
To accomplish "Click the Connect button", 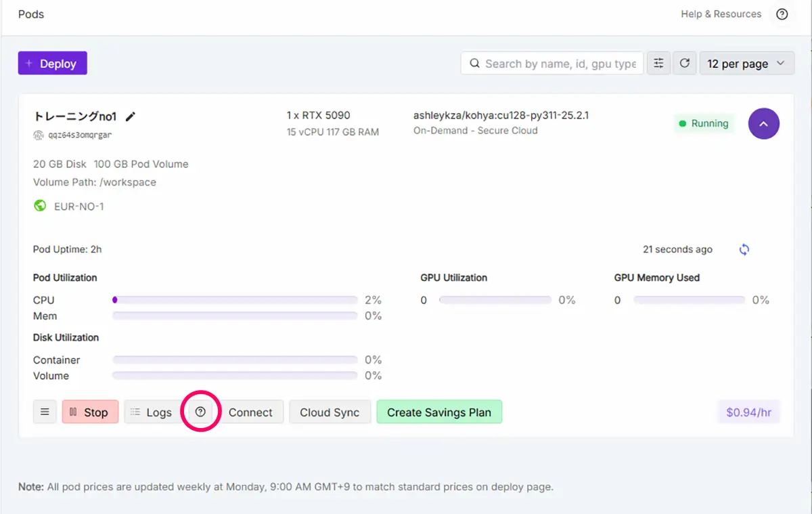I will click(x=250, y=412).
